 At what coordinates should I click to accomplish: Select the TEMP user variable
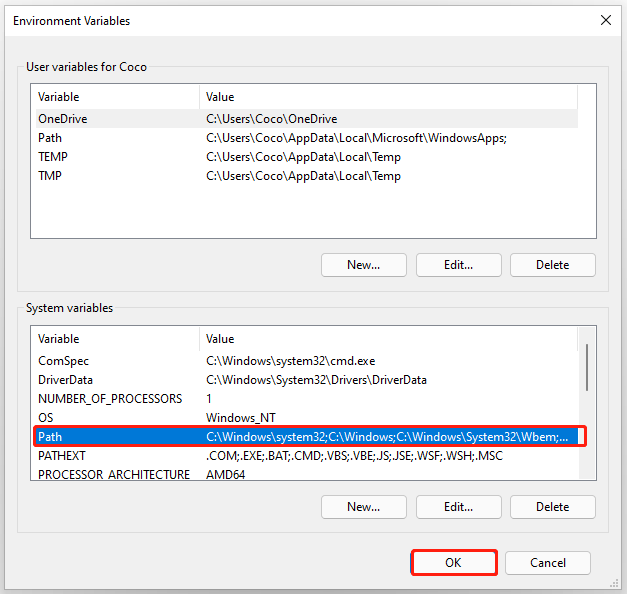pyautogui.click(x=307, y=157)
